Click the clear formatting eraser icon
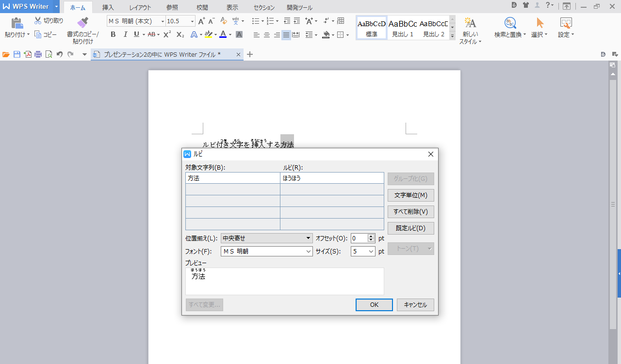 tap(224, 21)
